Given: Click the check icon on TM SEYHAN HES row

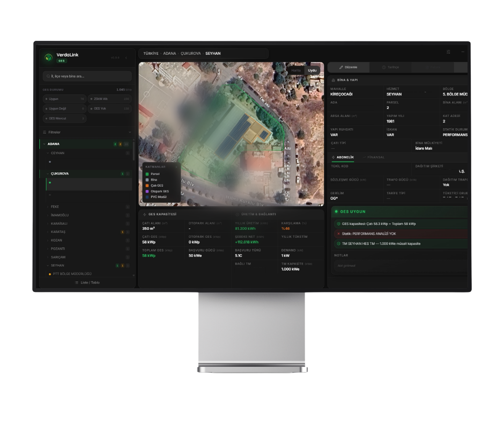Looking at the screenshot, I should point(338,244).
